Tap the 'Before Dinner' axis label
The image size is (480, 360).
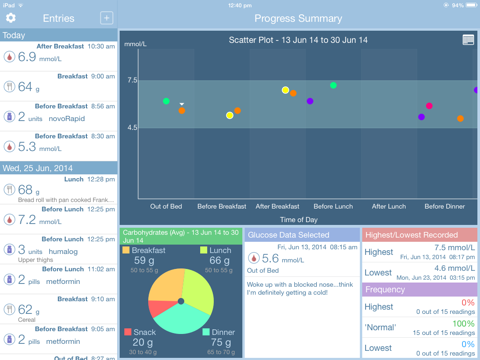tap(445, 206)
